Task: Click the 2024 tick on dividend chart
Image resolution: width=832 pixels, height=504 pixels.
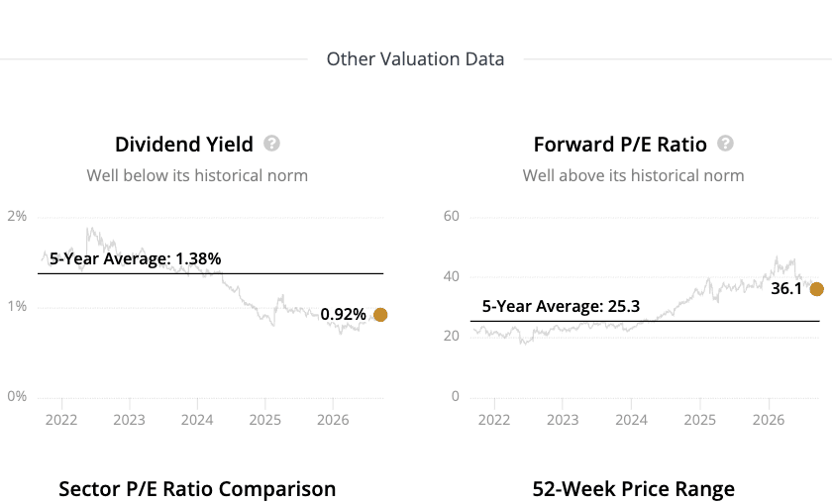Action: (x=197, y=420)
